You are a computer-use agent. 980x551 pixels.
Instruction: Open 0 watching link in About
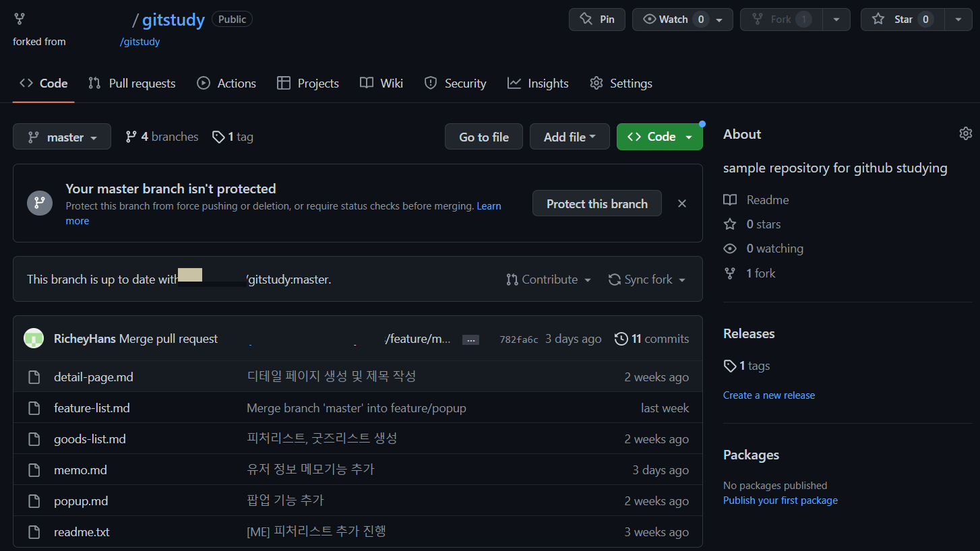coord(764,249)
